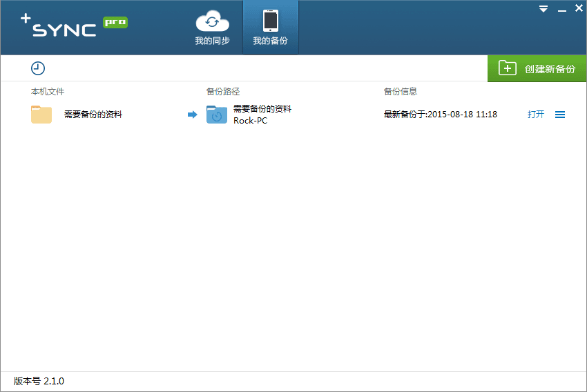Click the yellow local folder icon
Screen dimensions: 587x392
pos(41,115)
